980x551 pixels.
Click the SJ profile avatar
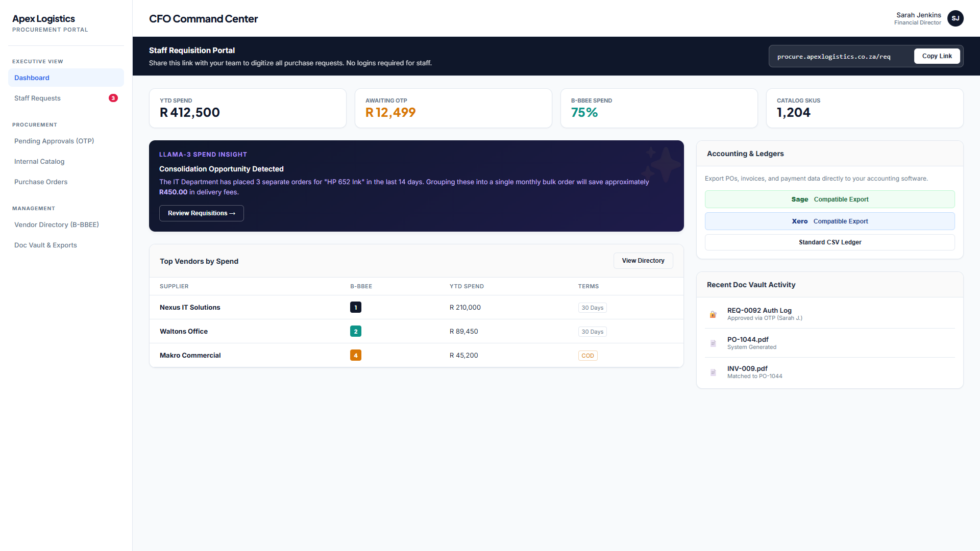tap(955, 18)
